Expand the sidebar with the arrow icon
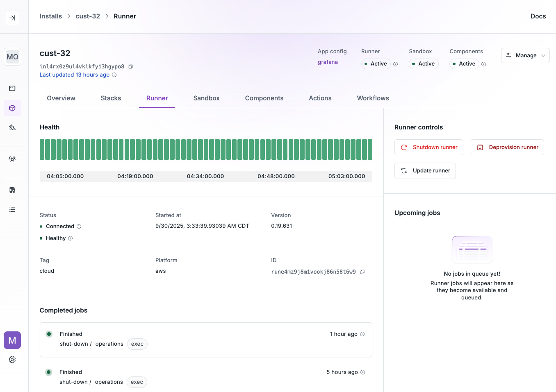The height and width of the screenshot is (392, 556). 12,18
